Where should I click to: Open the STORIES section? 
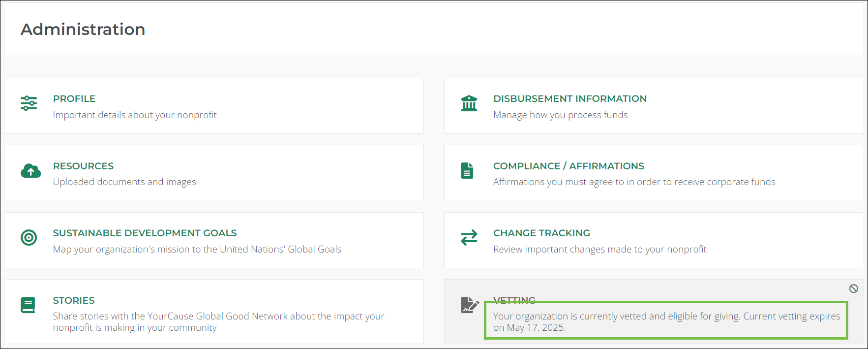click(x=74, y=301)
